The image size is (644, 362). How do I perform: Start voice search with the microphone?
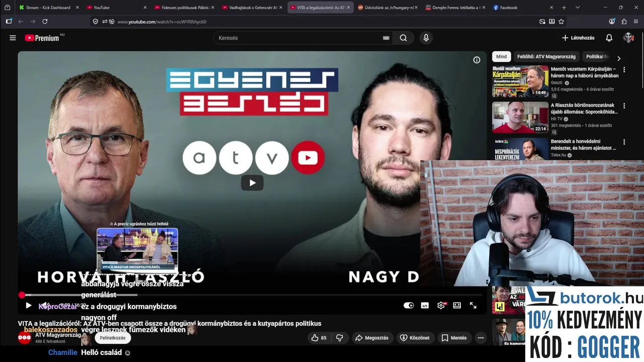[426, 38]
